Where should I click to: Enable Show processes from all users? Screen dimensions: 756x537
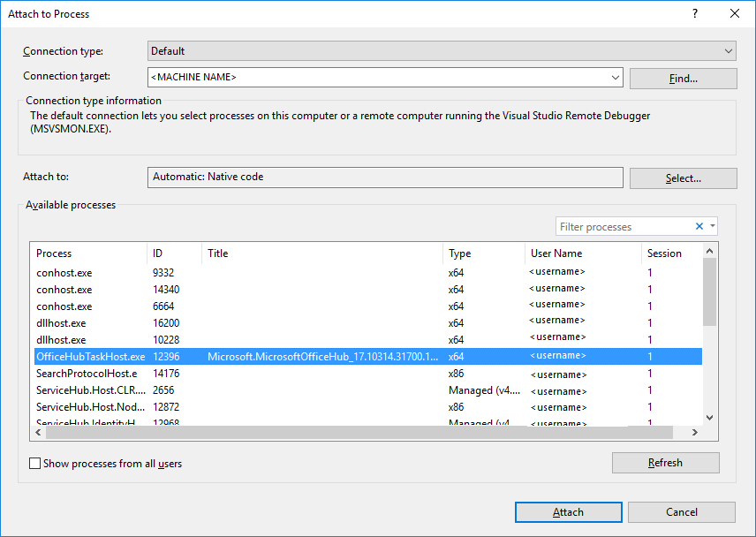(34, 462)
